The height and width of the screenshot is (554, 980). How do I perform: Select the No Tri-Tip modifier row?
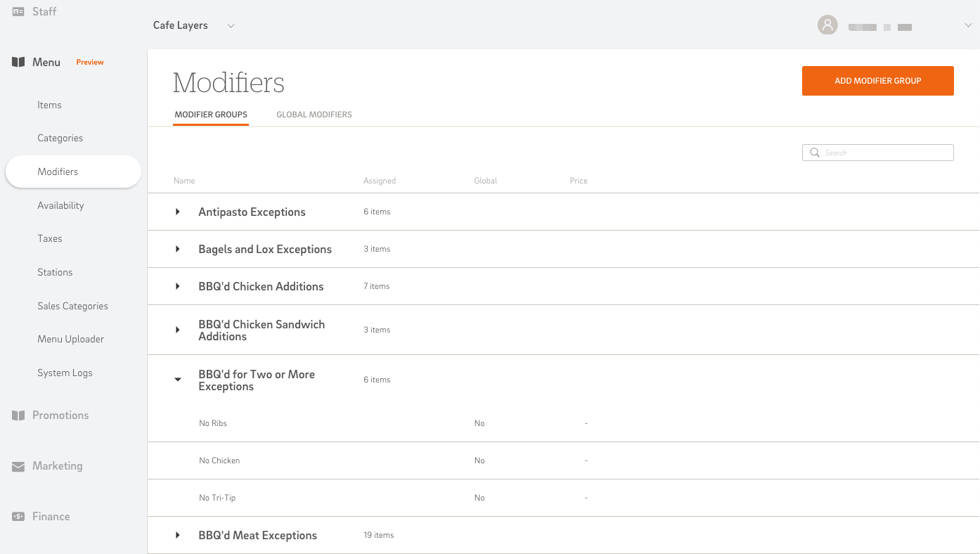(563, 498)
